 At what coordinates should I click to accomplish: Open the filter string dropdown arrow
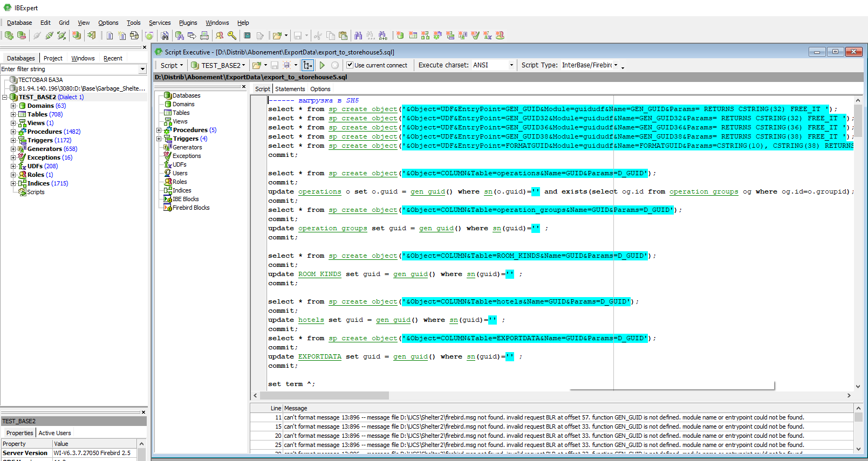click(x=142, y=69)
